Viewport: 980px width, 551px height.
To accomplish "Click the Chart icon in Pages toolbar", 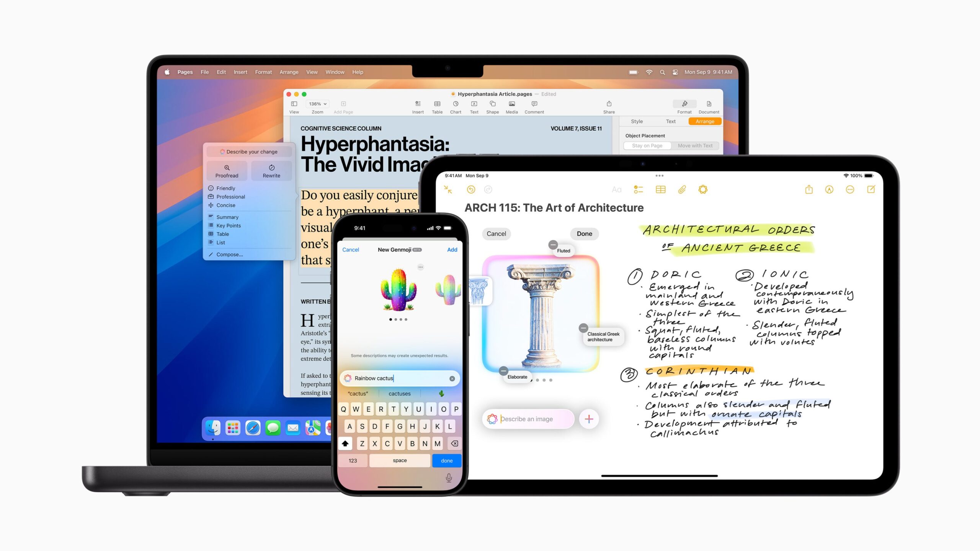I will [x=455, y=106].
